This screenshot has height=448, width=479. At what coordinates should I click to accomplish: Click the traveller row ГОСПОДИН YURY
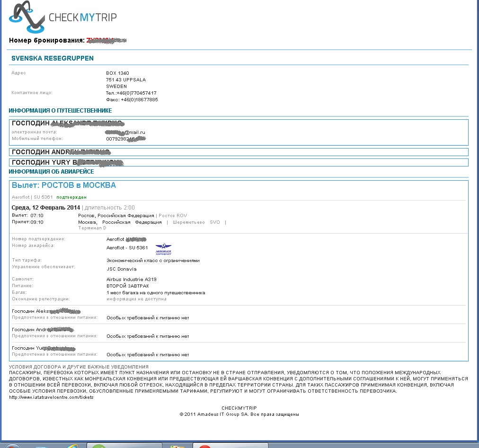pos(239,162)
